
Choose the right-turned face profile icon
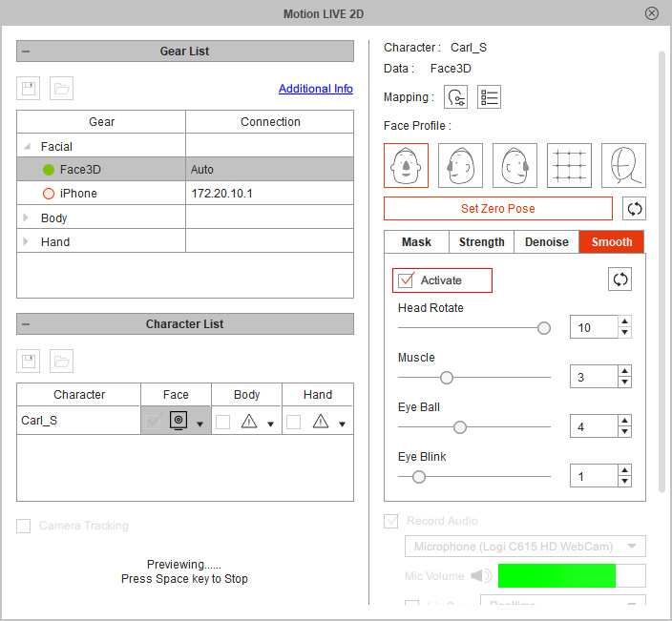[x=514, y=165]
